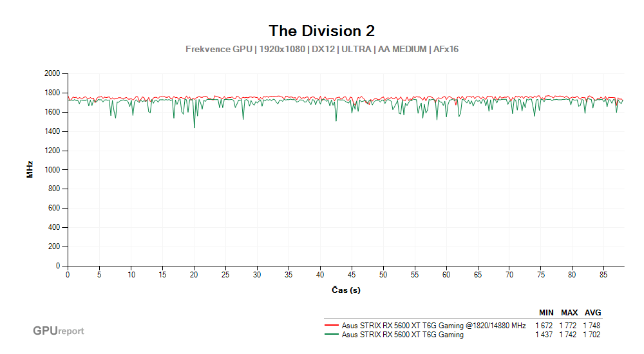Click the y-axis tick label '1800'
The image size is (644, 354).
click(x=52, y=93)
